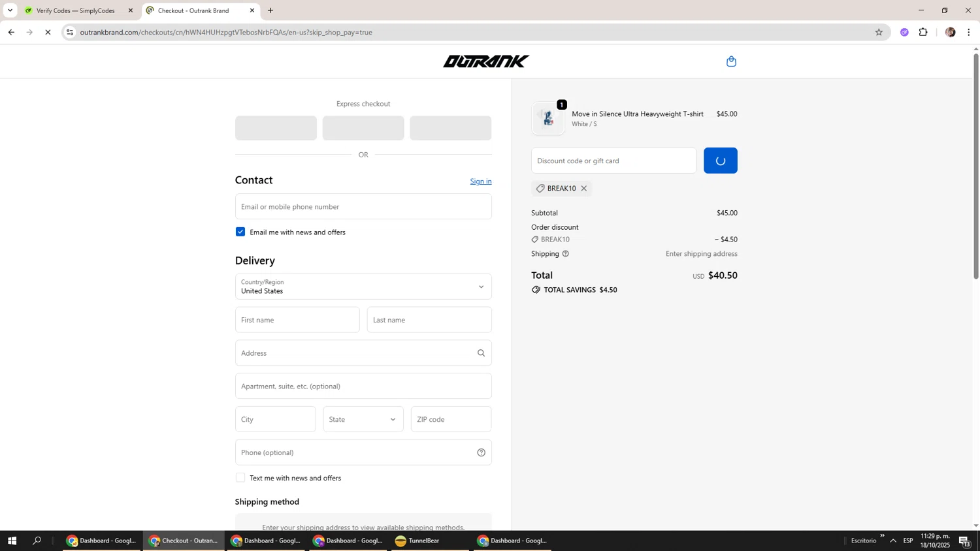
Task: Open the Country/Region dropdown
Action: (363, 287)
